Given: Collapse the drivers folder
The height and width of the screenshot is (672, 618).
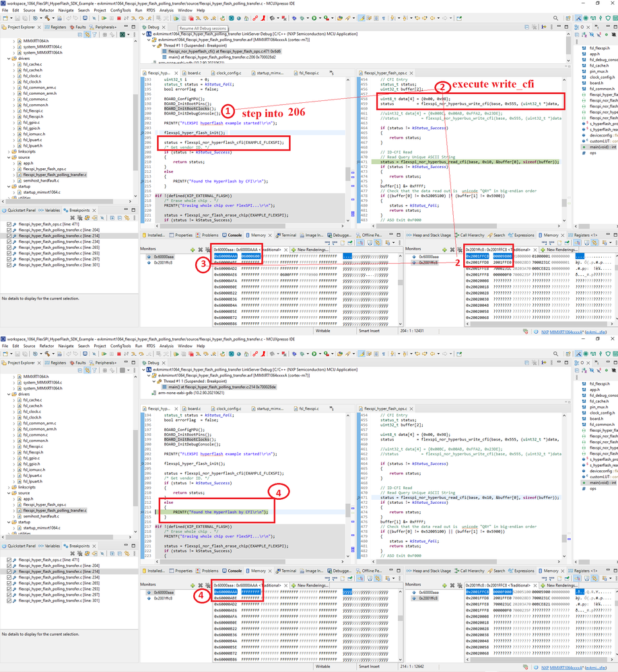Looking at the screenshot, I should click(x=9, y=58).
